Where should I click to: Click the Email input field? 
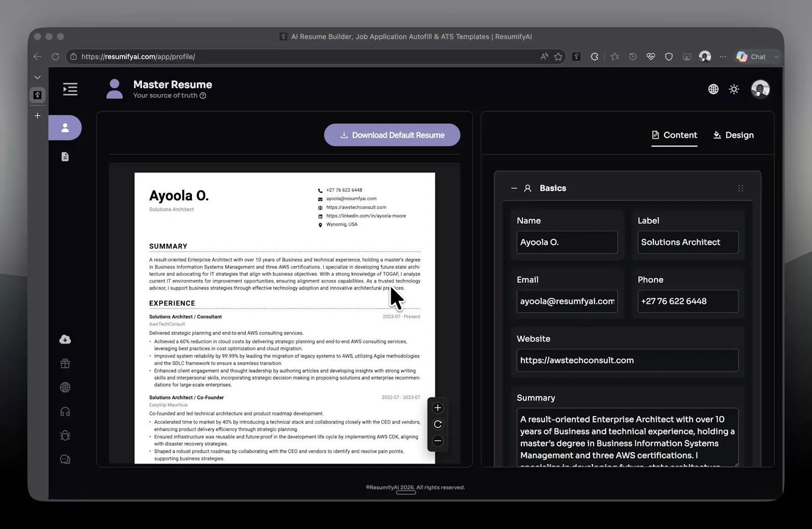coord(567,301)
